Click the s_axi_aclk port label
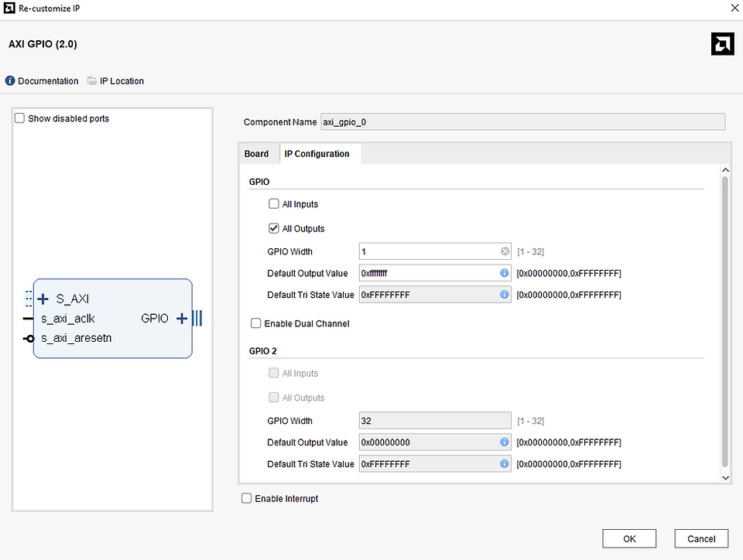The width and height of the screenshot is (743, 560). pos(68,319)
